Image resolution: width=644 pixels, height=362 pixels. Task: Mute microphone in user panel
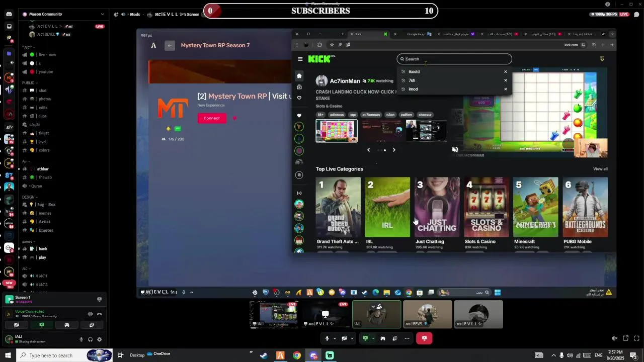[x=81, y=339]
